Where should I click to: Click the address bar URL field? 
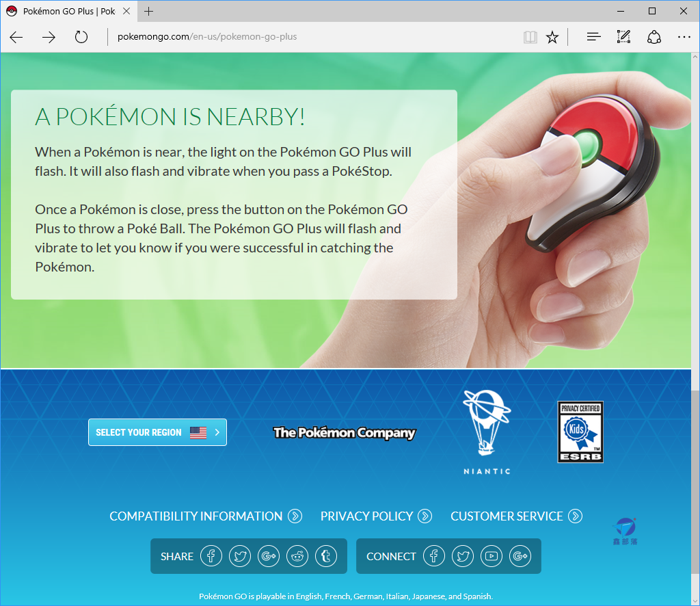pos(312,37)
